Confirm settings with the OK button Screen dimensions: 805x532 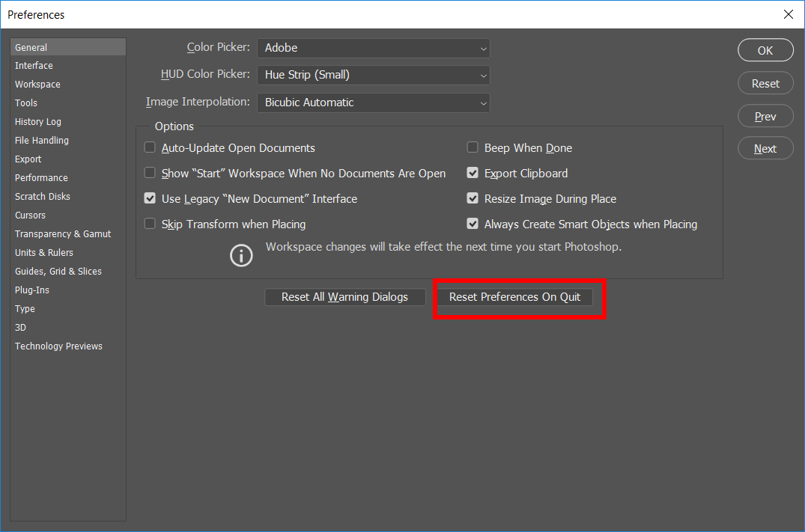tap(765, 50)
